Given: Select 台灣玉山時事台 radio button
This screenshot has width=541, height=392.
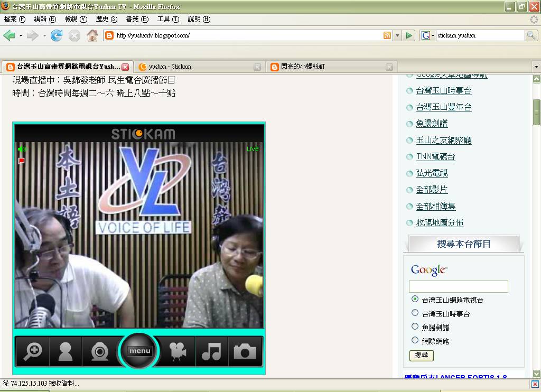Looking at the screenshot, I should (x=415, y=313).
